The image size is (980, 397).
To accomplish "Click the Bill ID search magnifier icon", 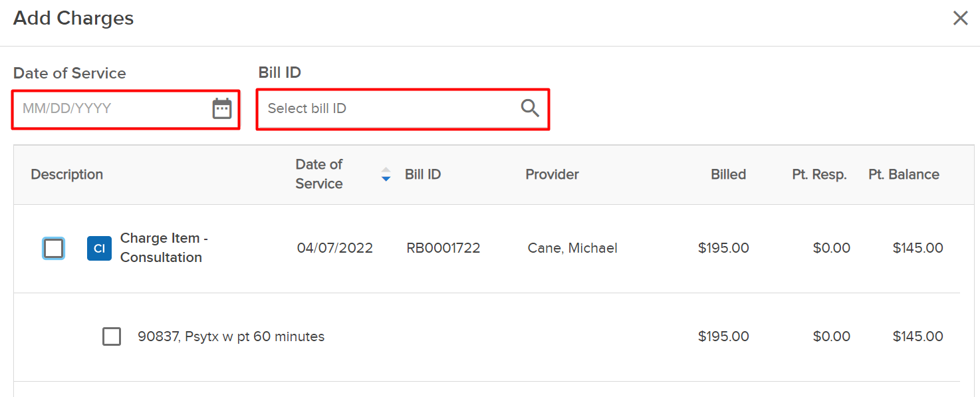I will tap(530, 108).
